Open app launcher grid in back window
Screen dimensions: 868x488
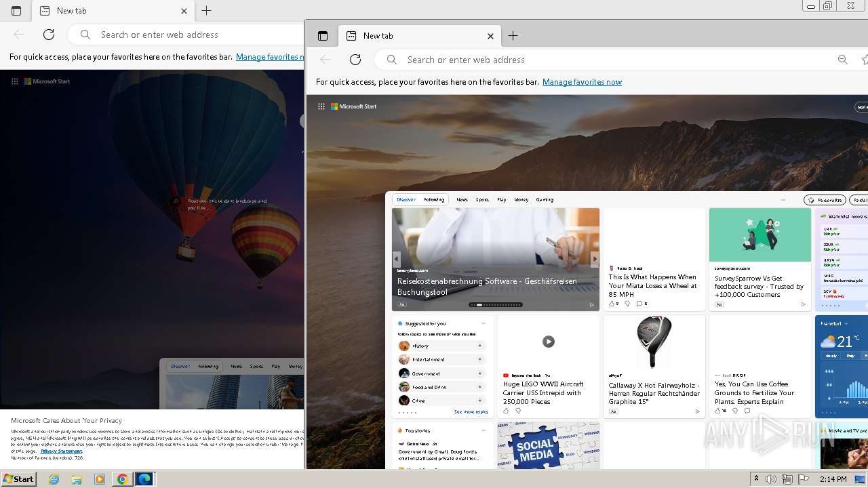point(15,81)
